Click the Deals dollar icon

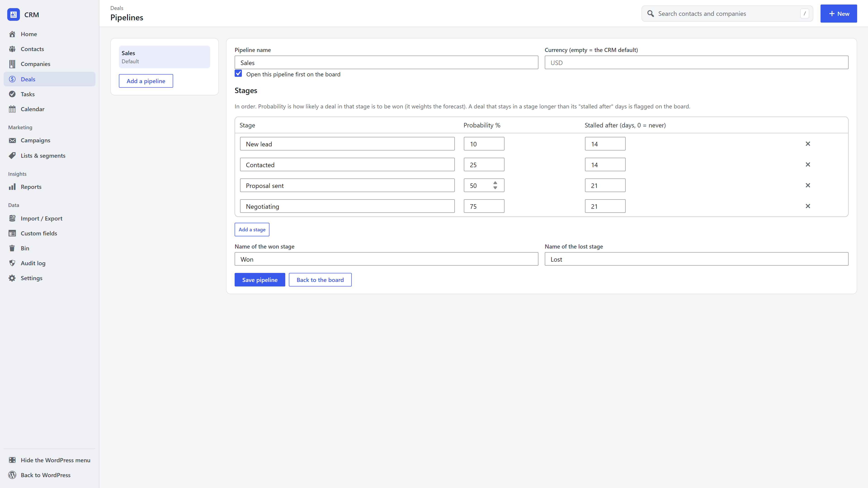(12, 79)
